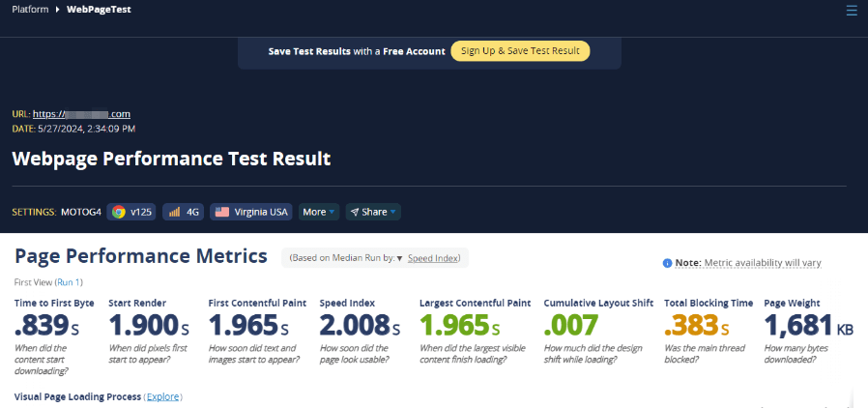Select the v125 browser version badge
Viewport: 868px width, 408px height.
click(131, 212)
